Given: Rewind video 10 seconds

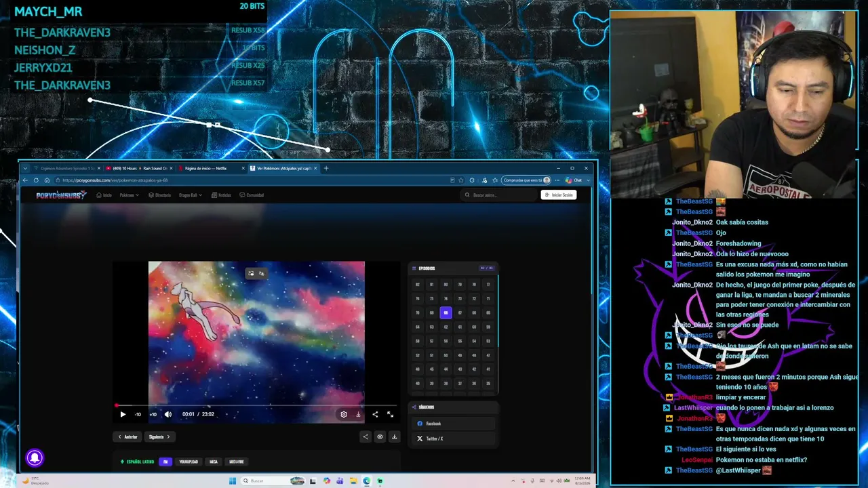Looking at the screenshot, I should 138,414.
